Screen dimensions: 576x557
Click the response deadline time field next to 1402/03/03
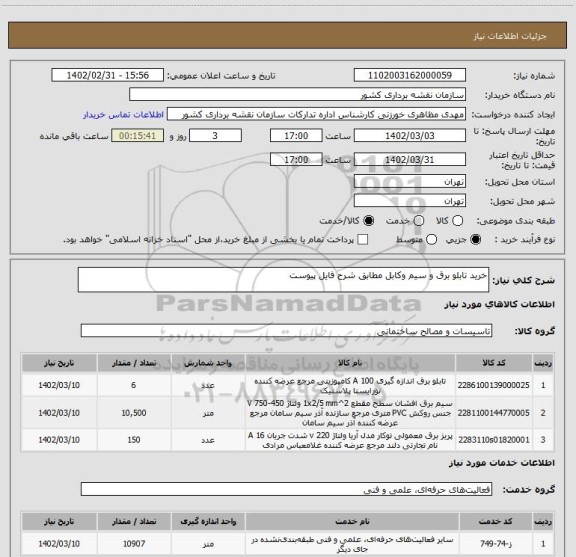coord(296,136)
